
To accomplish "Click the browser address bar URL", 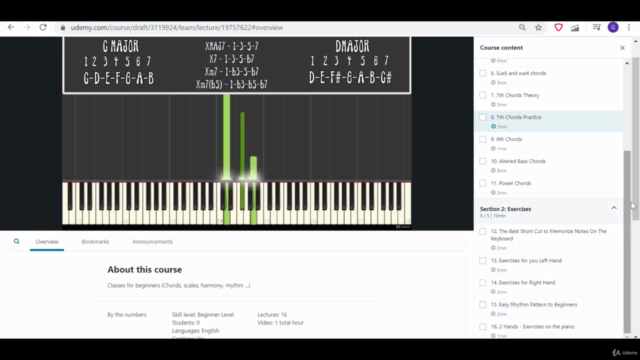I will pos(177,28).
